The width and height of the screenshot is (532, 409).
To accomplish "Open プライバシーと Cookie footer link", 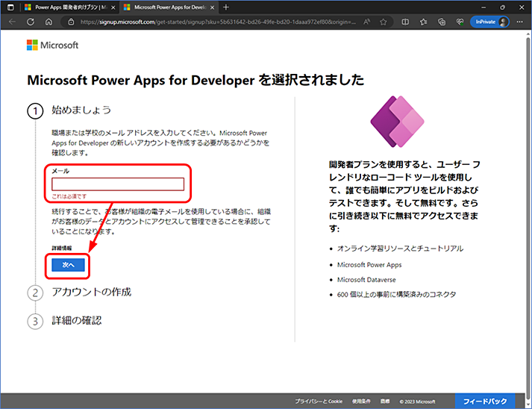I will click(x=319, y=402).
